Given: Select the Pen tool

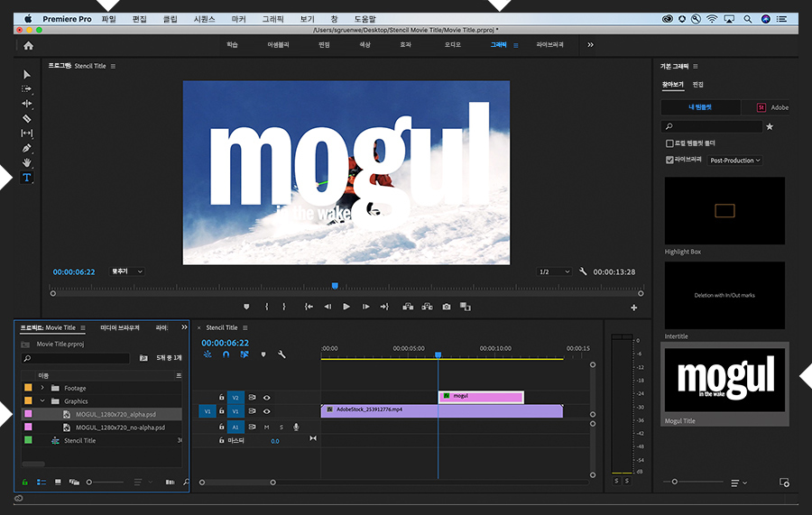Looking at the screenshot, I should [x=27, y=148].
